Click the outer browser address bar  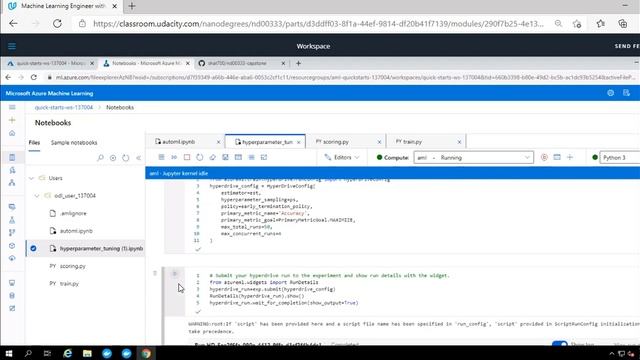[x=318, y=24]
